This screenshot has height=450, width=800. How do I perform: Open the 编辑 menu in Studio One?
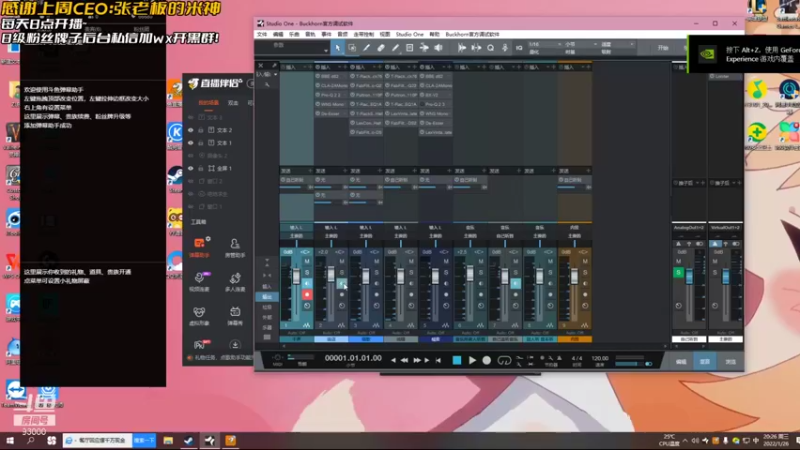pos(278,34)
